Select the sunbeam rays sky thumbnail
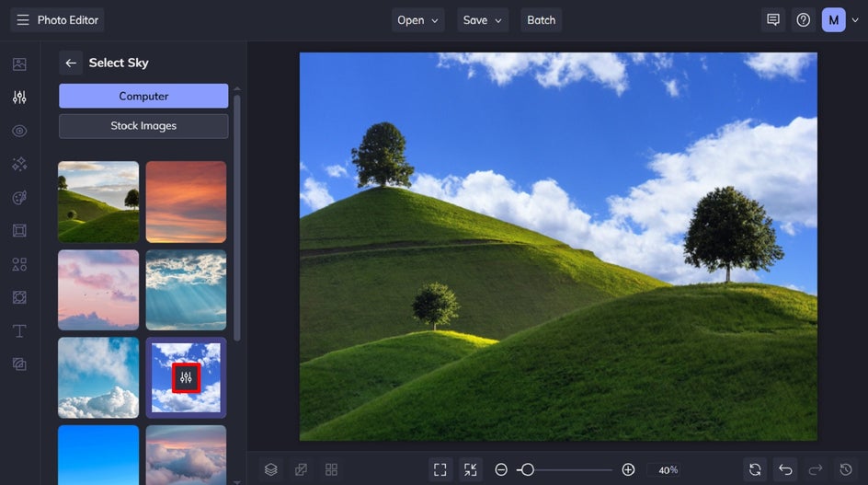Viewport: 868px width, 485px height. coord(186,290)
